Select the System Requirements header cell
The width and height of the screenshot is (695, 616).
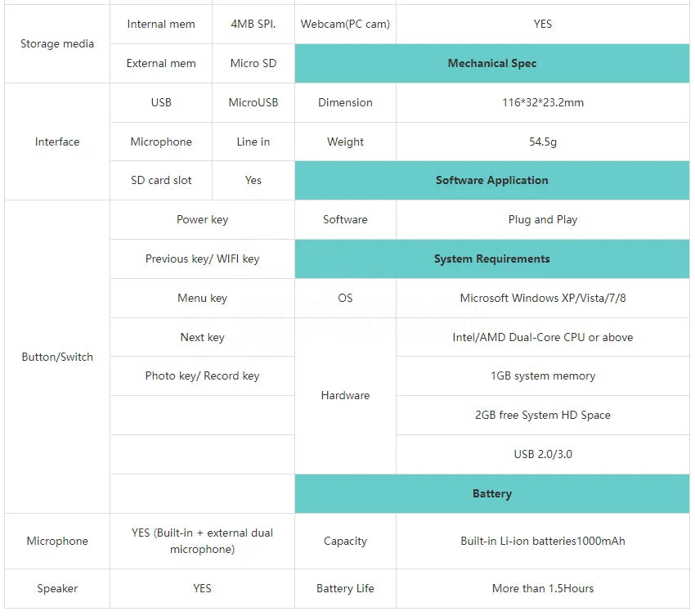491,259
